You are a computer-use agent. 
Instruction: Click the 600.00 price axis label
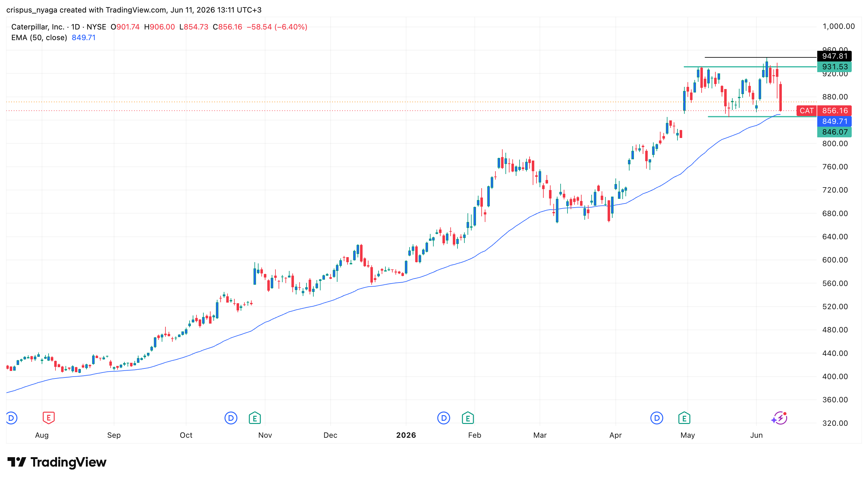[x=835, y=260]
